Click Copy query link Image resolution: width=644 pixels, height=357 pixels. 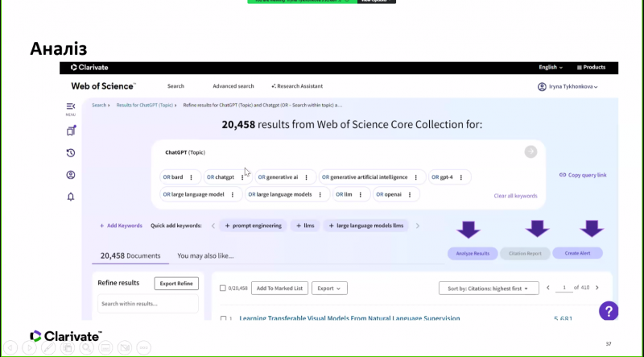(583, 175)
